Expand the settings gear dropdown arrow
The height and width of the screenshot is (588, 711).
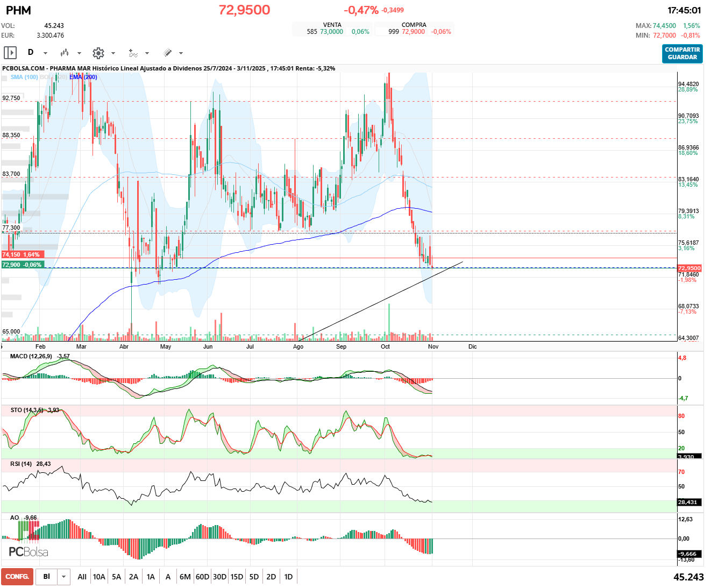click(113, 53)
